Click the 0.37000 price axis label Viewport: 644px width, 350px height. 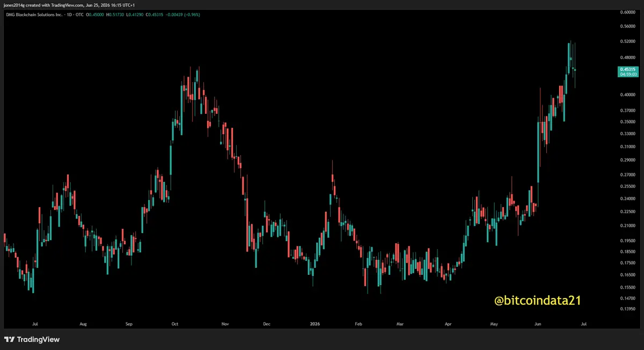(627, 111)
